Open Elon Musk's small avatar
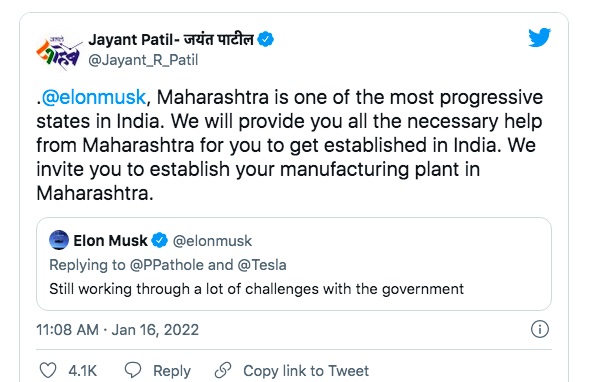This screenshot has width=592, height=382. pos(59,240)
